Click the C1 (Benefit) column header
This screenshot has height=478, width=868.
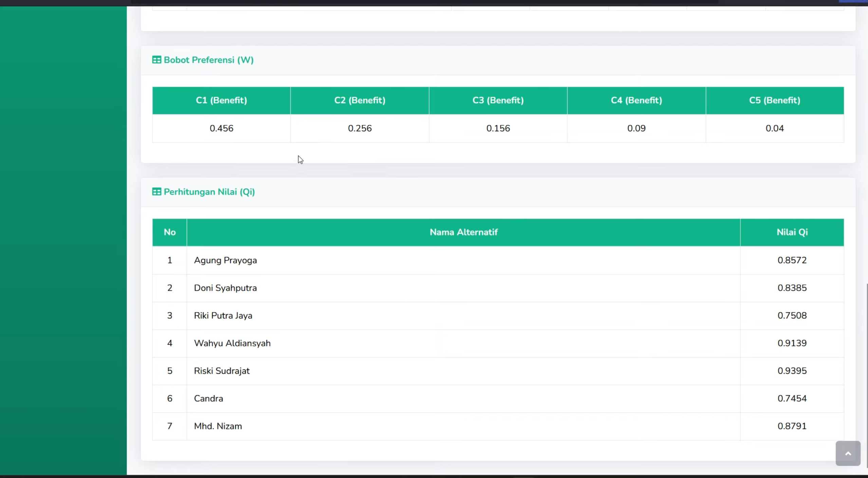point(221,100)
